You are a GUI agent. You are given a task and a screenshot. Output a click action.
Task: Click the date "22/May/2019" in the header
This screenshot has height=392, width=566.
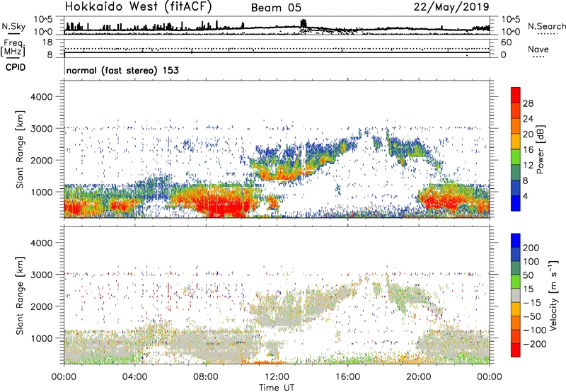click(451, 6)
